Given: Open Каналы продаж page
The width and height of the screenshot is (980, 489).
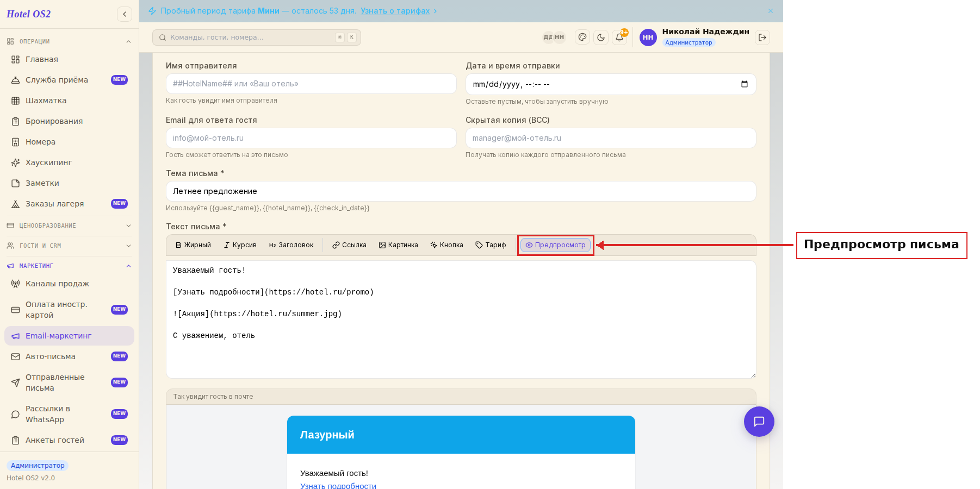Looking at the screenshot, I should coord(69,284).
